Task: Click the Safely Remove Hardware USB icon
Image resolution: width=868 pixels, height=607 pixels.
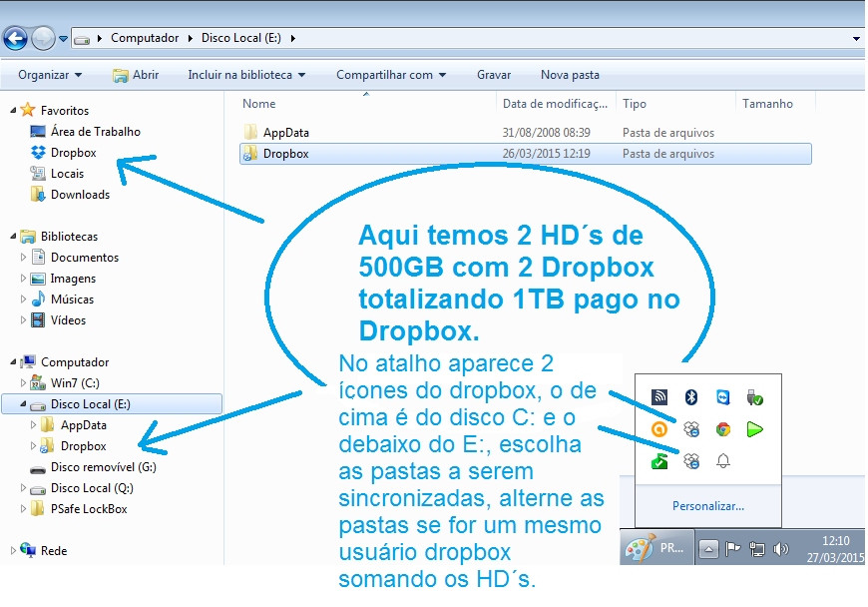Action: click(x=754, y=397)
